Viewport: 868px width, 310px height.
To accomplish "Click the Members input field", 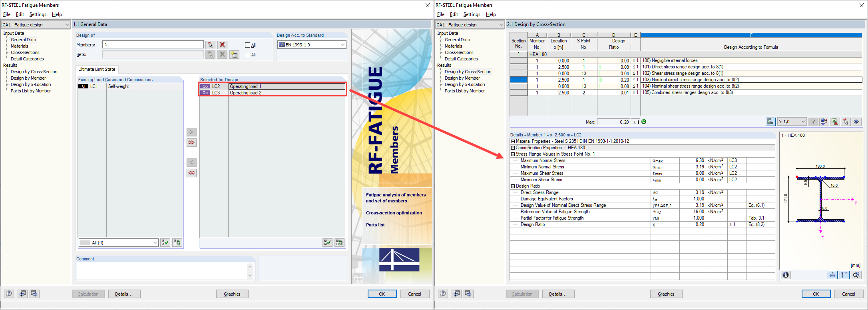I will pos(153,44).
